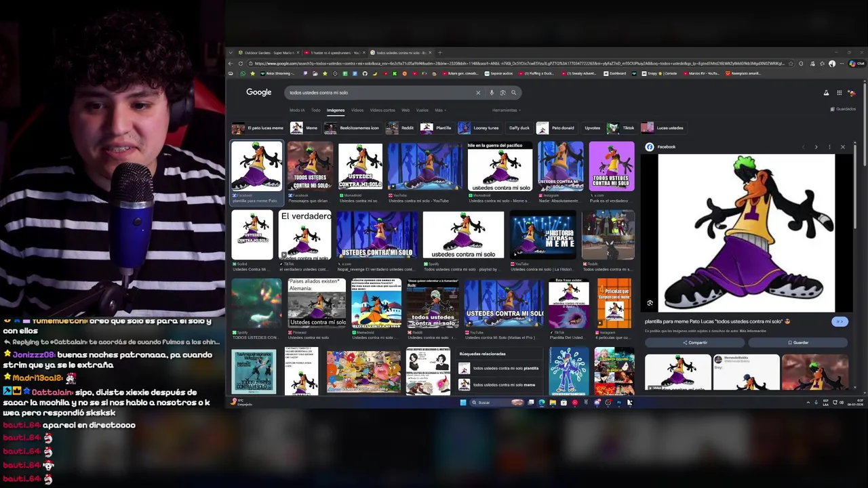Image resolution: width=868 pixels, height=488 pixels.
Task: Open the Google account avatar
Action: [x=852, y=93]
